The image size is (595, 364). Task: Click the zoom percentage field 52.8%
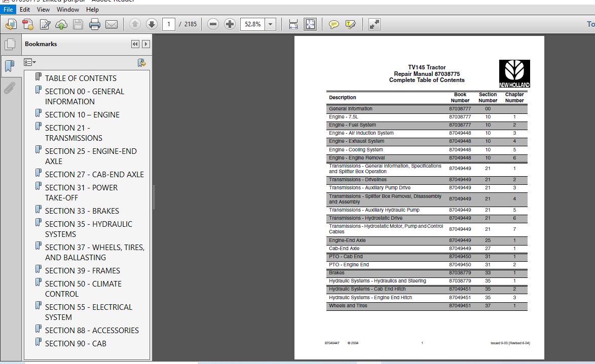pyautogui.click(x=252, y=24)
